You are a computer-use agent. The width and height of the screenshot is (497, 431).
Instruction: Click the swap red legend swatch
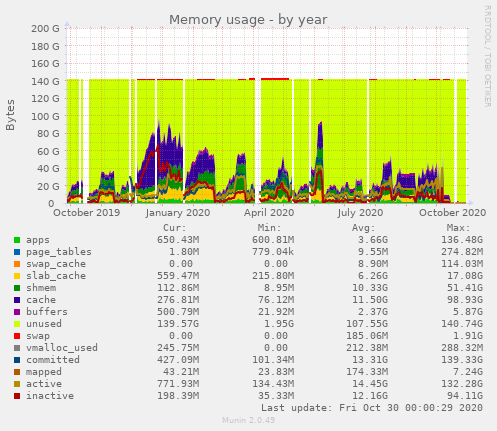point(17,336)
